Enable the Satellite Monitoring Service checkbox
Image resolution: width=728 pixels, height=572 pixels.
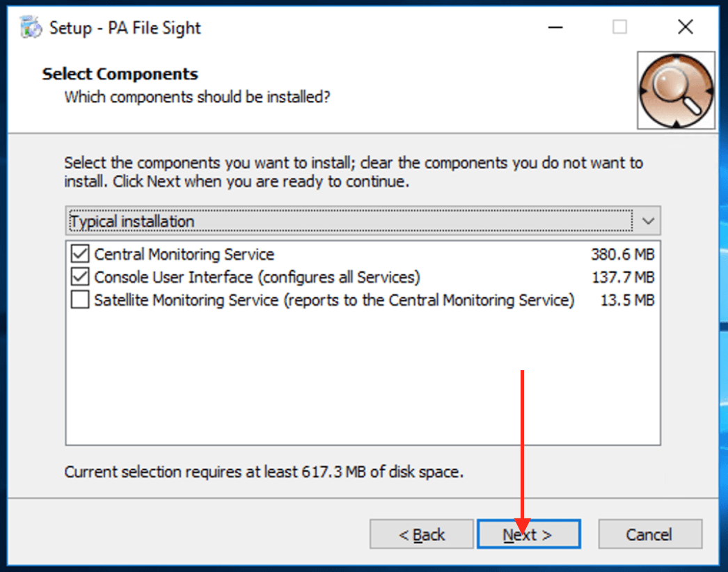(x=81, y=301)
